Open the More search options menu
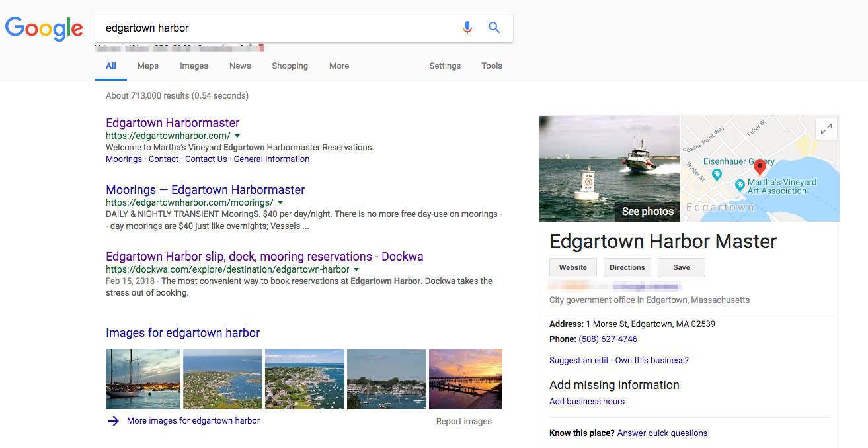868x448 pixels. 339,66
